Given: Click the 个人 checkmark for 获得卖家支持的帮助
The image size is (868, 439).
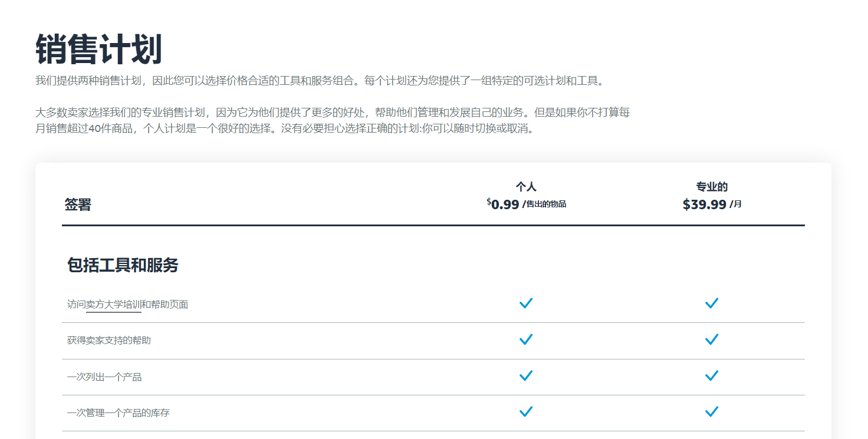Looking at the screenshot, I should coord(526,339).
